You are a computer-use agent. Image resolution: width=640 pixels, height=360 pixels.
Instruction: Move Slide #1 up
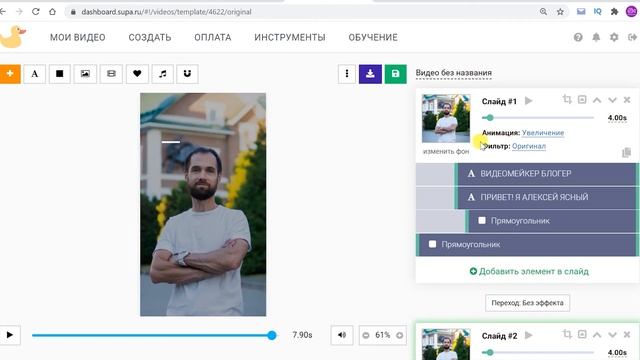click(597, 100)
